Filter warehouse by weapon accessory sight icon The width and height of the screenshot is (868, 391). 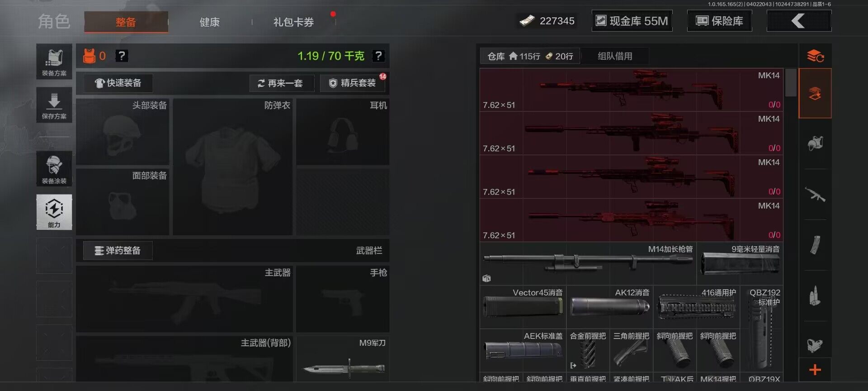tap(815, 345)
